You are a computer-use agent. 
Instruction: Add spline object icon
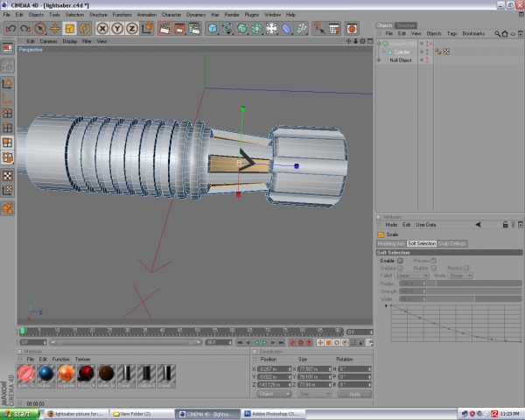(x=227, y=29)
